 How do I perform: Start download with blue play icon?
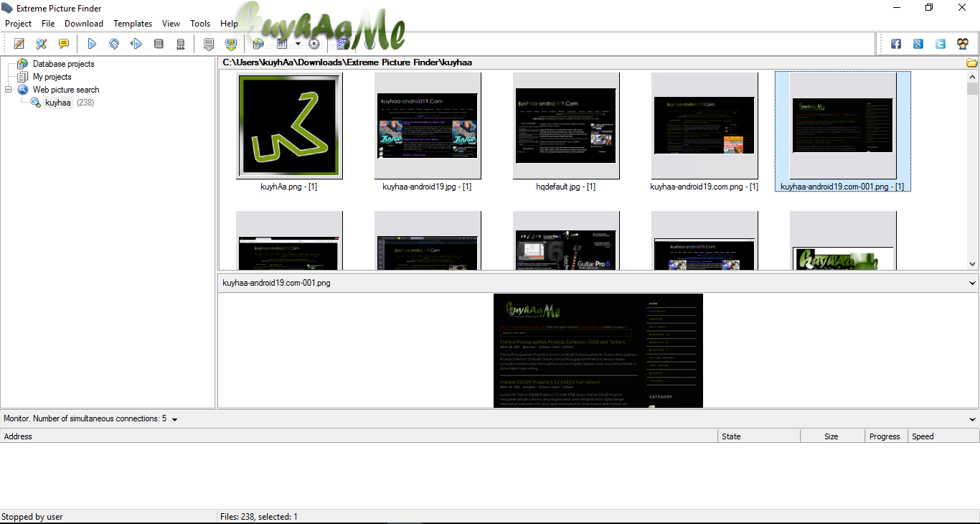[92, 44]
